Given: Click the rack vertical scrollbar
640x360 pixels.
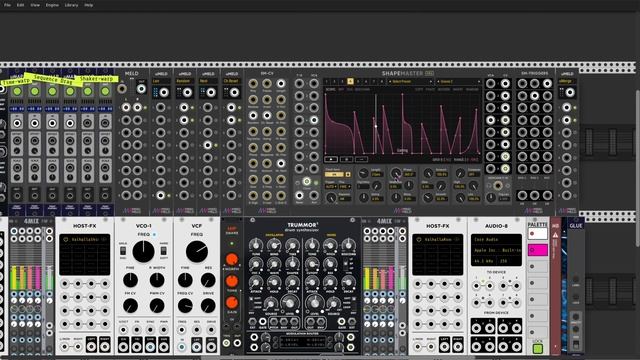Looking at the screenshot, I should click(x=637, y=167).
